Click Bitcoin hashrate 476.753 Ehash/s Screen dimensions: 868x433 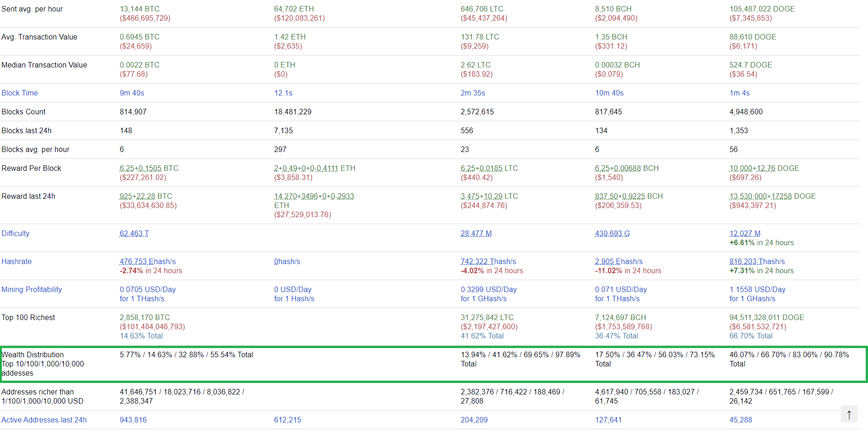[x=147, y=262]
